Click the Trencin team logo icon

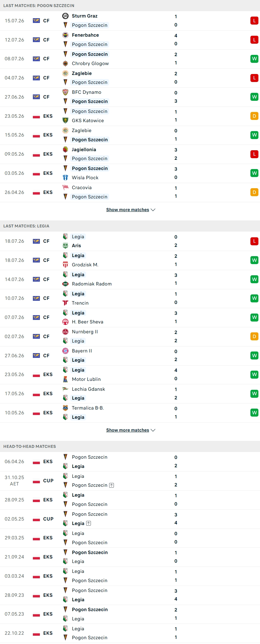pyautogui.click(x=65, y=303)
